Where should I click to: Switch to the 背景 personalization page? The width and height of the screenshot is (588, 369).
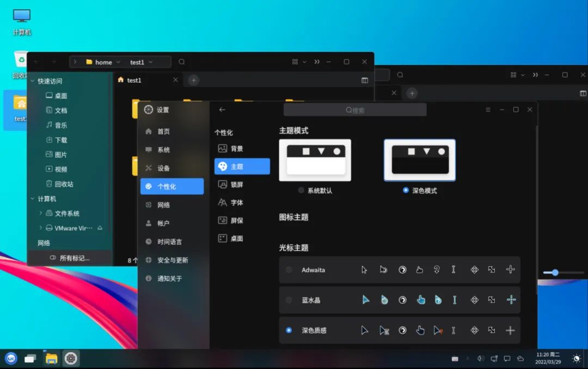click(242, 149)
